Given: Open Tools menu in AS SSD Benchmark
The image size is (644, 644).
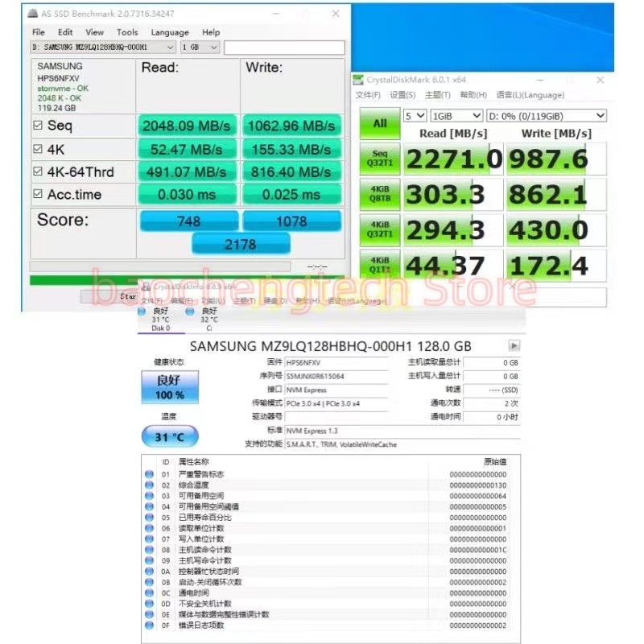Looking at the screenshot, I should tap(127, 32).
